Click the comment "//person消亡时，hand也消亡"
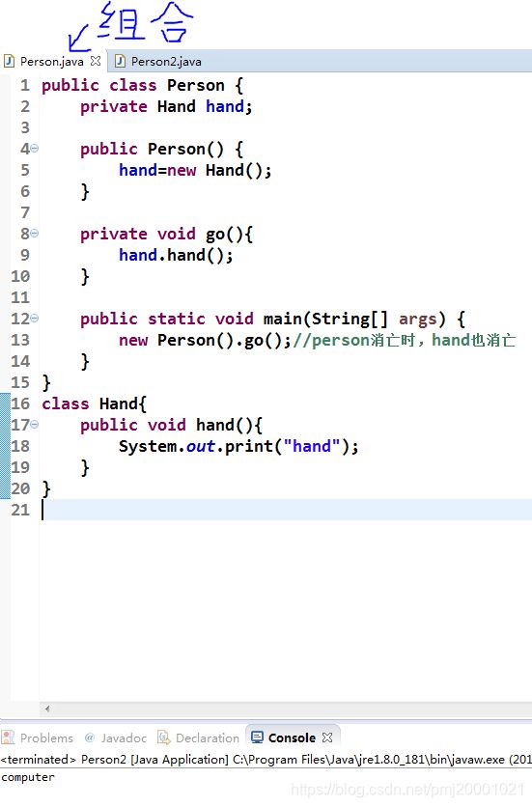This screenshot has height=807, width=532. tap(405, 340)
